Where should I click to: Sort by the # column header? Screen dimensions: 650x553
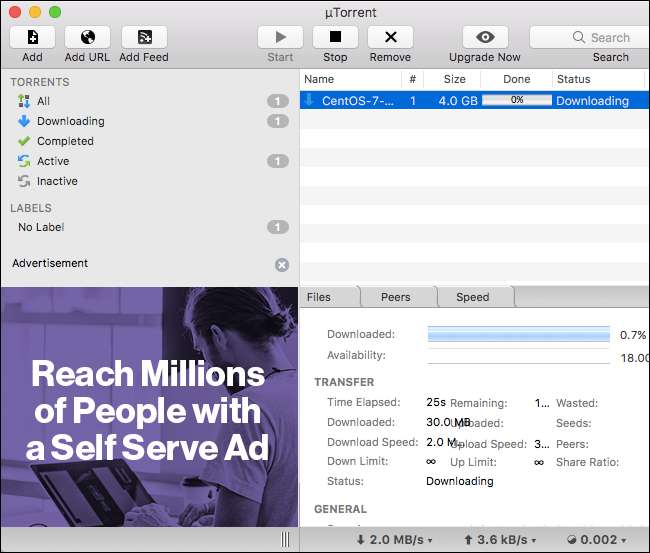click(412, 79)
